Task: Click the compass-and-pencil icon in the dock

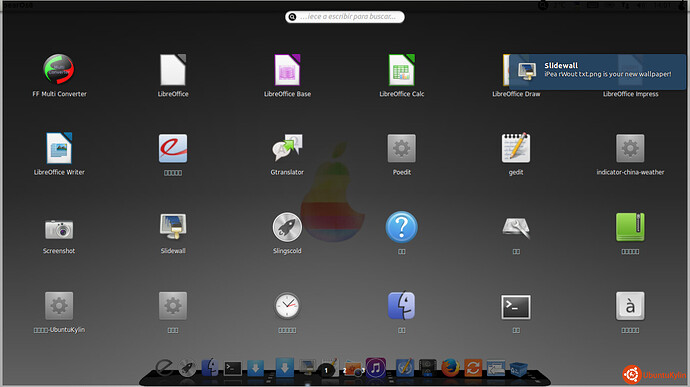Action: click(x=404, y=368)
